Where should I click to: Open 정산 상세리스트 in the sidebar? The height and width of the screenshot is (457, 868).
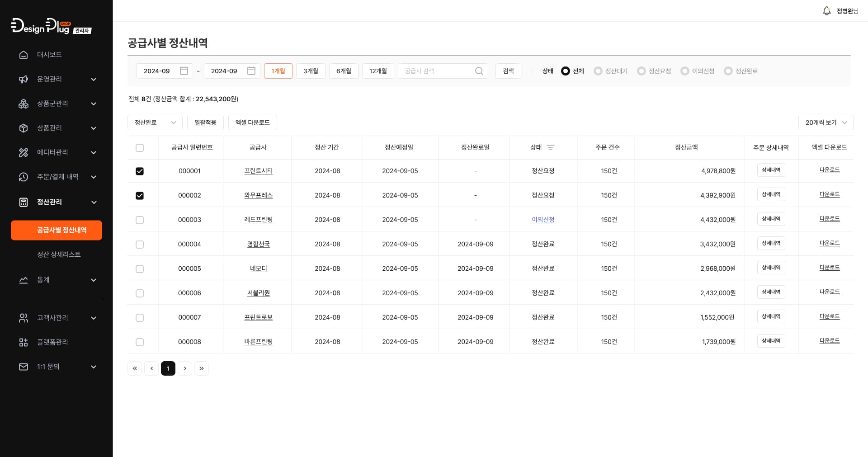59,254
